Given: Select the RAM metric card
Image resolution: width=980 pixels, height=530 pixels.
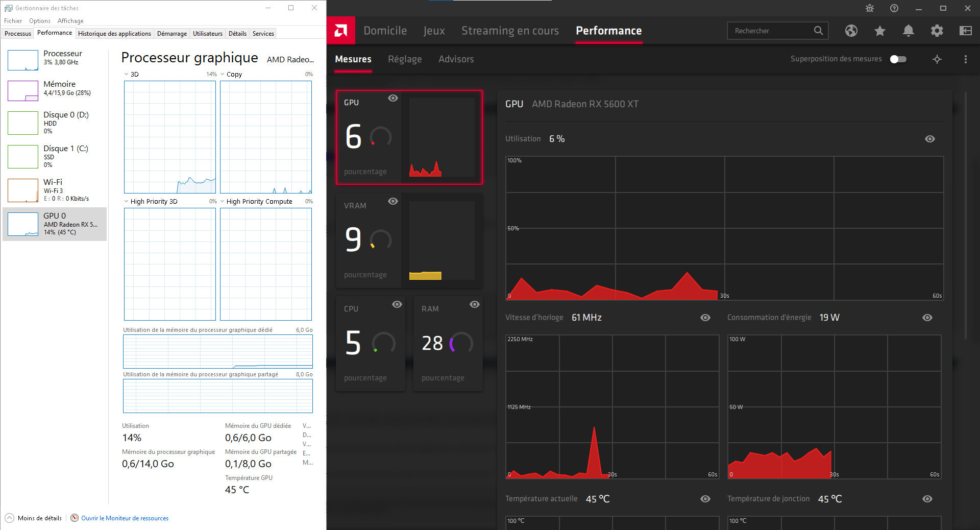Looking at the screenshot, I should point(448,344).
